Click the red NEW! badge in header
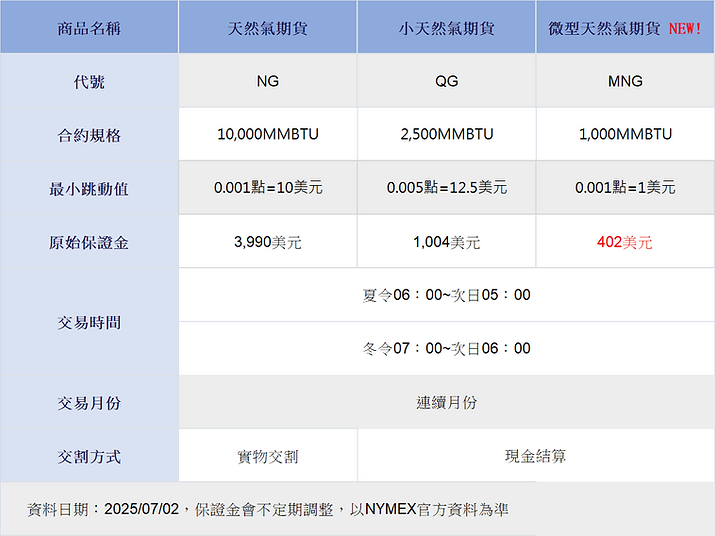 coord(685,28)
